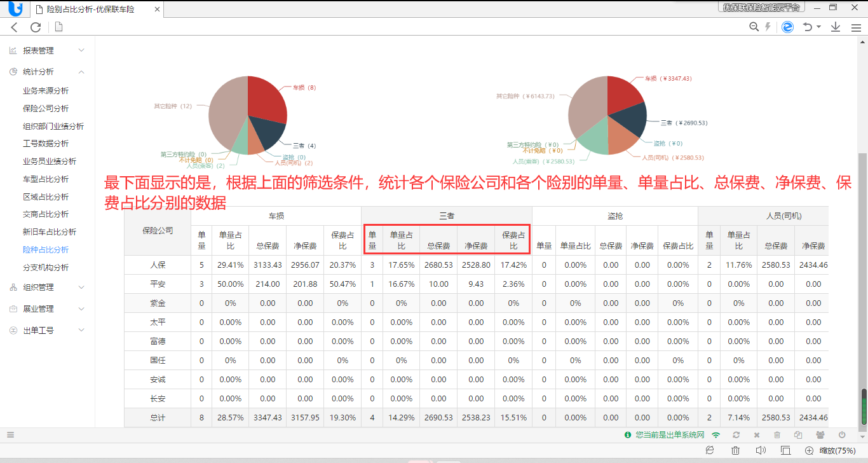Reload the page with the refresh icon
Image resolution: width=868 pixels, height=463 pixels.
point(36,27)
